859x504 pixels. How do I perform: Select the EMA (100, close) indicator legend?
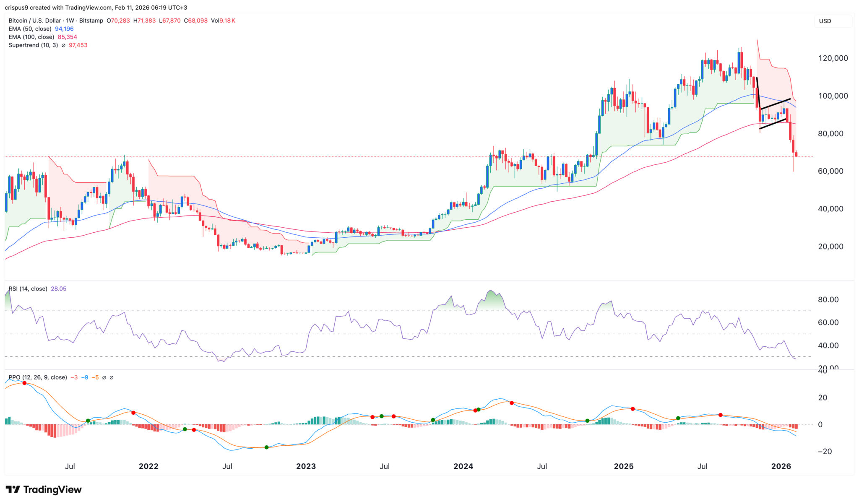tap(31, 37)
